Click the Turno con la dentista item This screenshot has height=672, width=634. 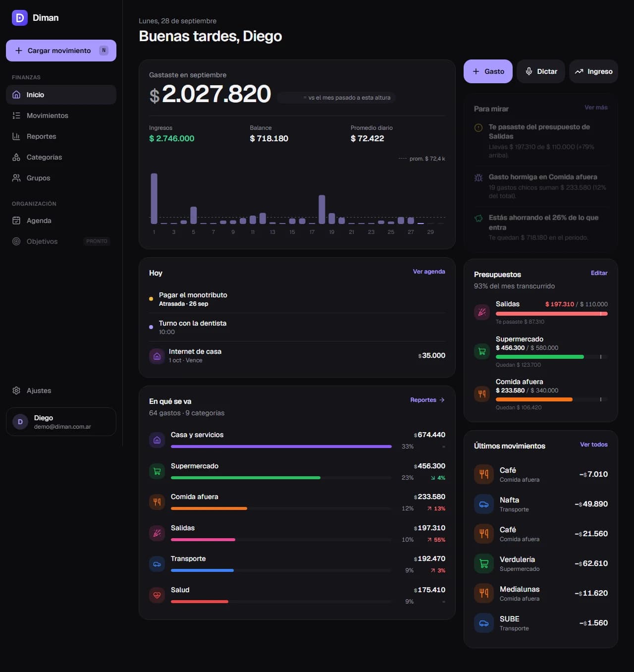297,327
